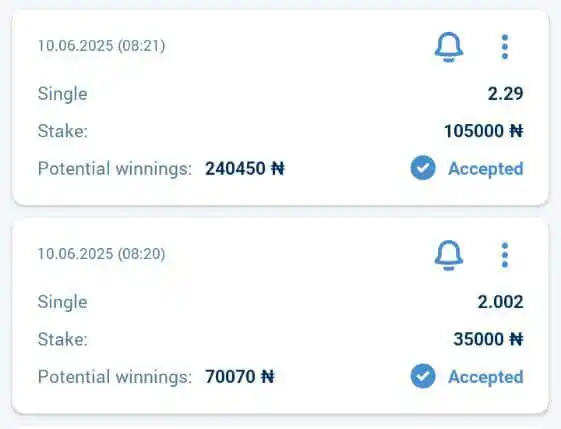This screenshot has height=429, width=561.
Task: Tap the bell icon on the 08:21 bet
Action: pos(449,47)
